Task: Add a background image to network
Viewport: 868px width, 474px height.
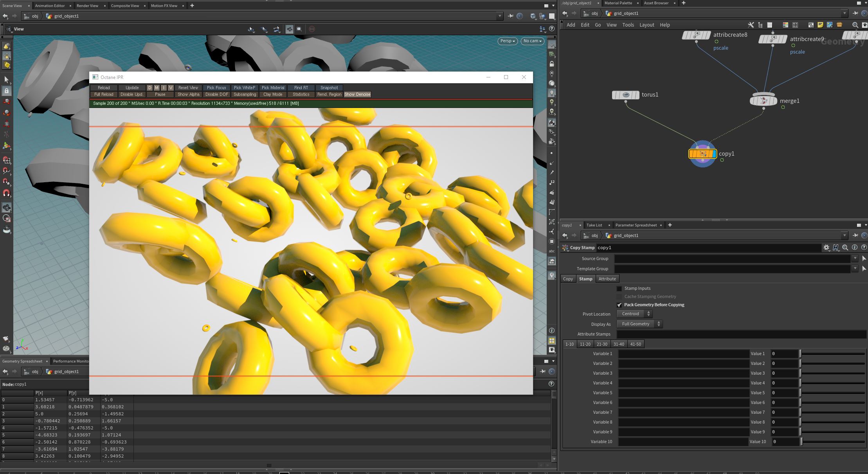Action: [x=830, y=25]
